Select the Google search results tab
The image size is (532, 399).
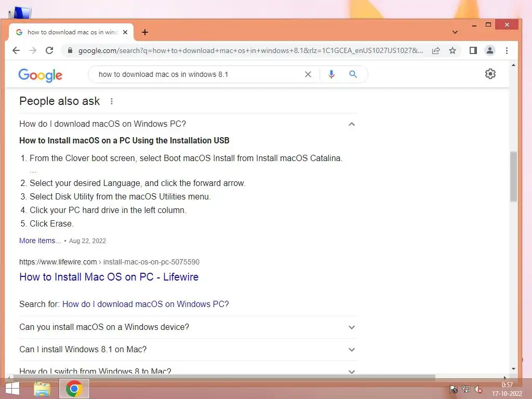(x=71, y=32)
